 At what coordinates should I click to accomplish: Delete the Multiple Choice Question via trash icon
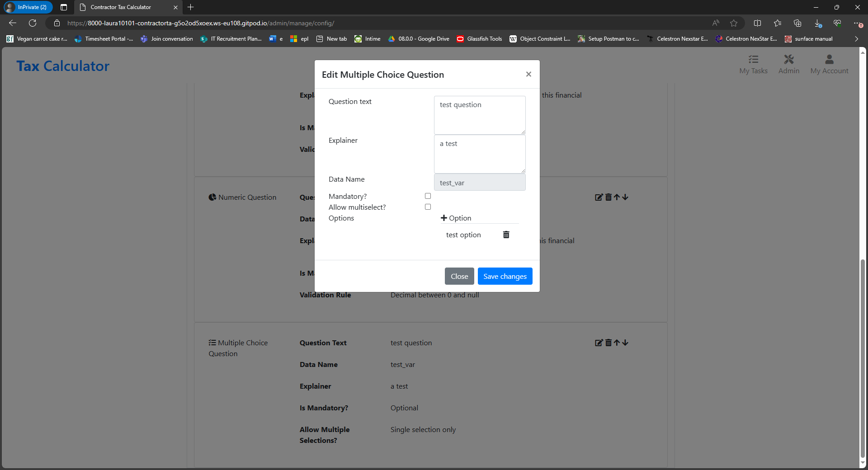609,343
